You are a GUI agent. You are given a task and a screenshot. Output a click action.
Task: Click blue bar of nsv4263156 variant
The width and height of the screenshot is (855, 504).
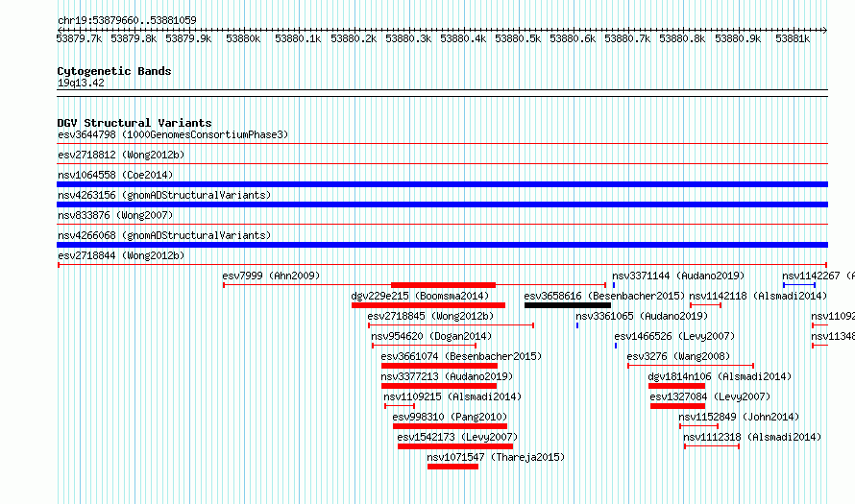[x=442, y=204]
